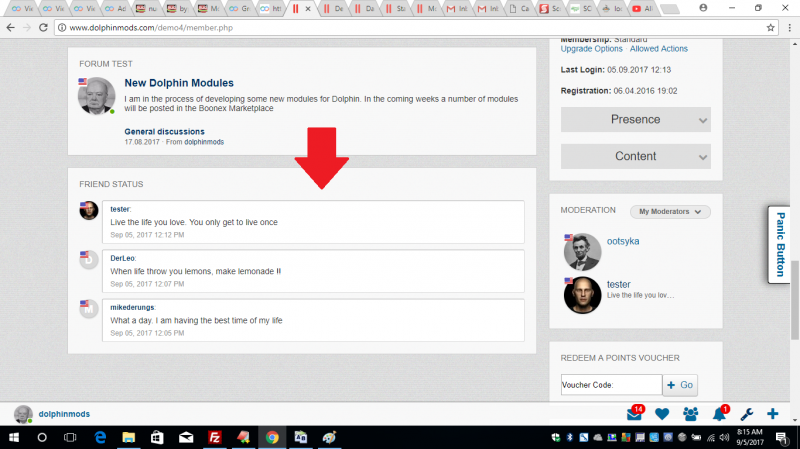
Task: Open the Action Center notification icon
Action: [x=781, y=437]
